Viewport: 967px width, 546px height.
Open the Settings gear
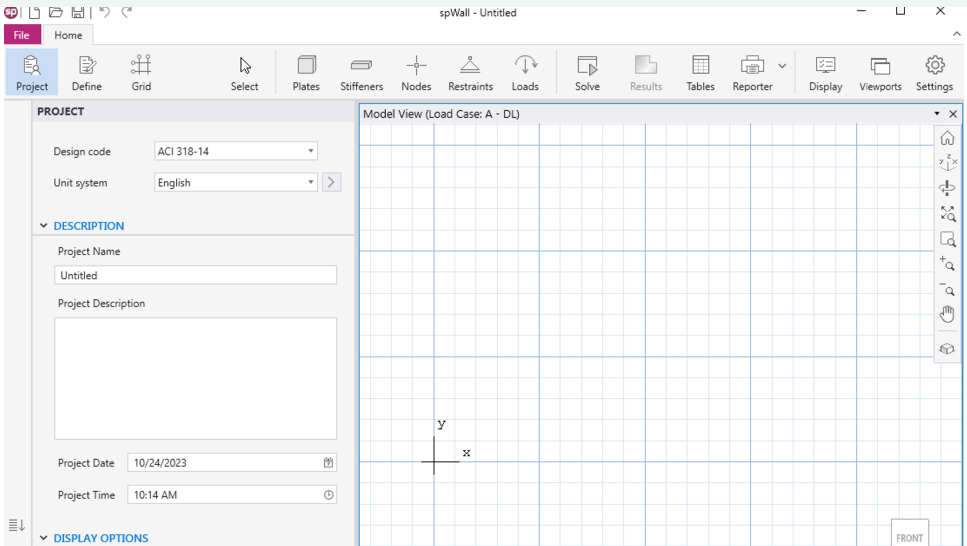pos(934,73)
